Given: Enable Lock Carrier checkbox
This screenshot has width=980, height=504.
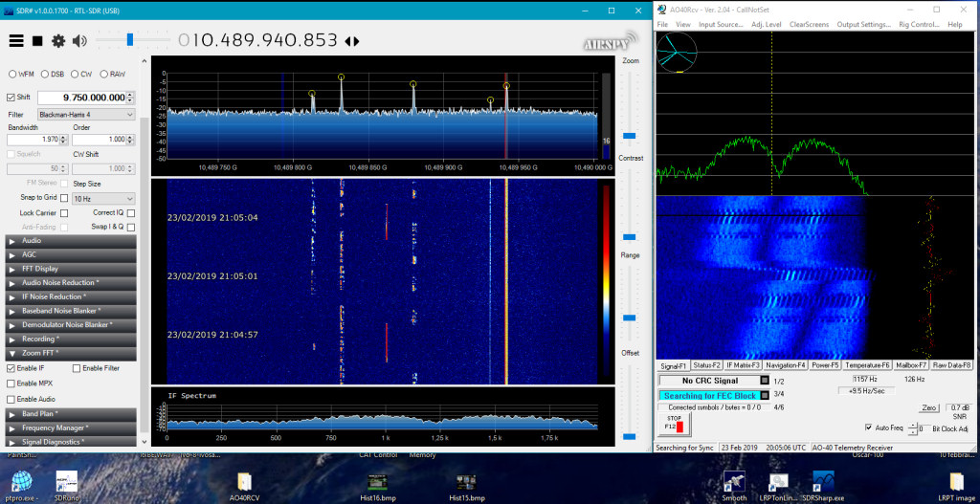Looking at the screenshot, I should [64, 213].
